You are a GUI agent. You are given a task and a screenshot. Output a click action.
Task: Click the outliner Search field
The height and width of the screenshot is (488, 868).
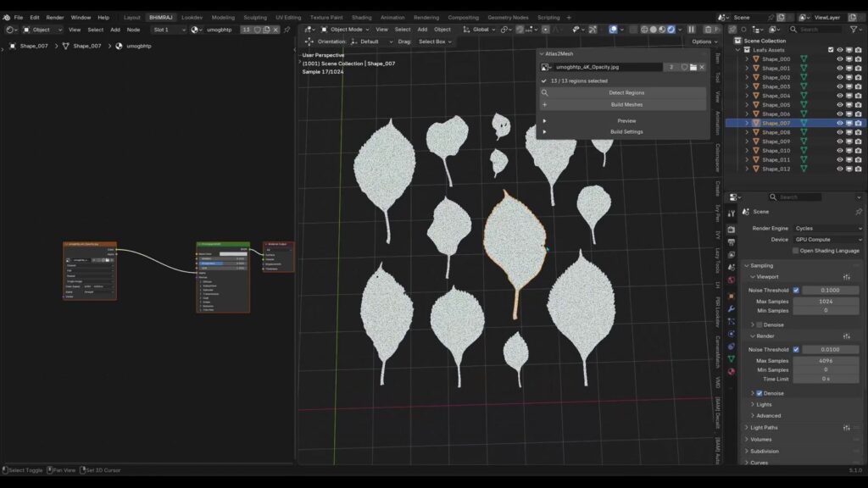tap(816, 30)
